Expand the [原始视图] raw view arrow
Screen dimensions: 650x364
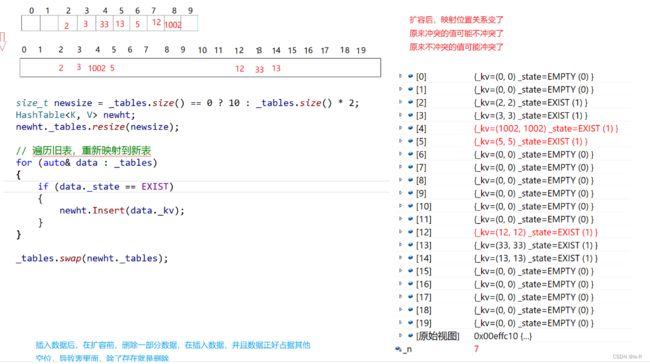pyautogui.click(x=400, y=335)
